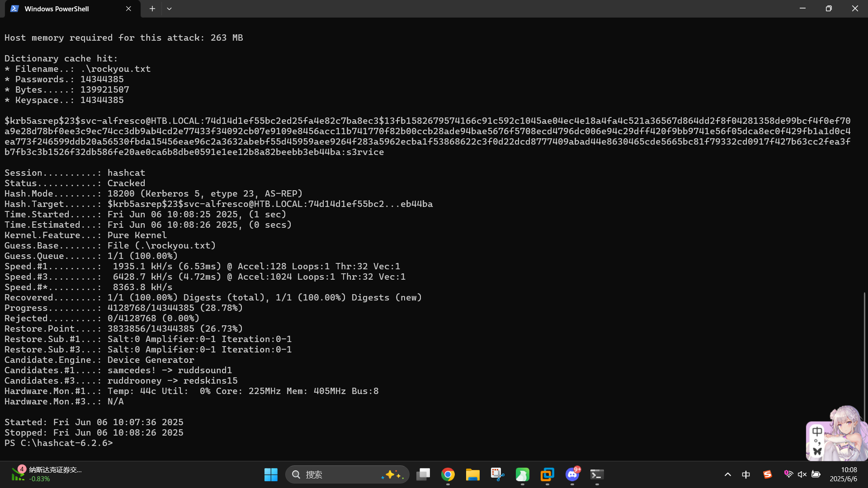
Task: Toggle Chinese input mode indicator
Action: (746, 474)
